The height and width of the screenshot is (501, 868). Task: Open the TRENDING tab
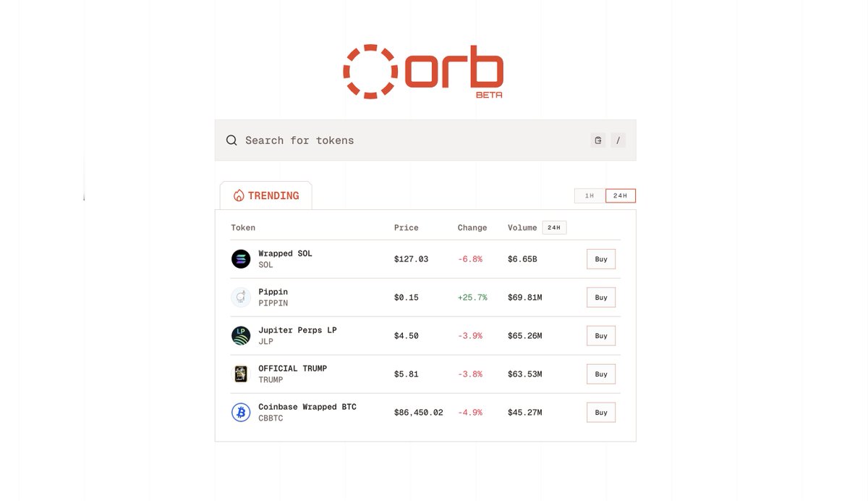click(266, 195)
